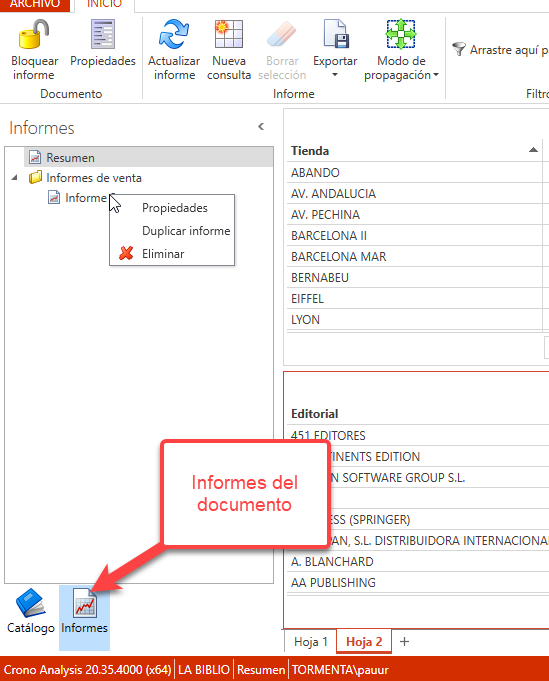This screenshot has width=549, height=681.
Task: Click the filter funnel icon
Action: tap(459, 49)
